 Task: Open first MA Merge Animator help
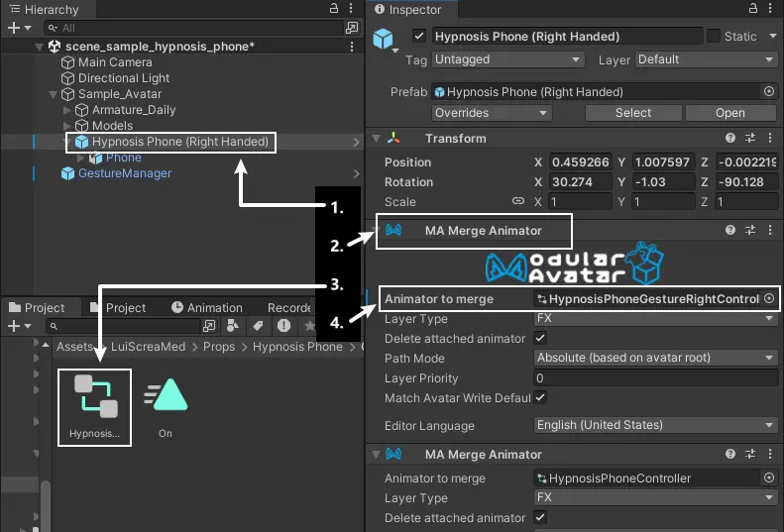(730, 230)
